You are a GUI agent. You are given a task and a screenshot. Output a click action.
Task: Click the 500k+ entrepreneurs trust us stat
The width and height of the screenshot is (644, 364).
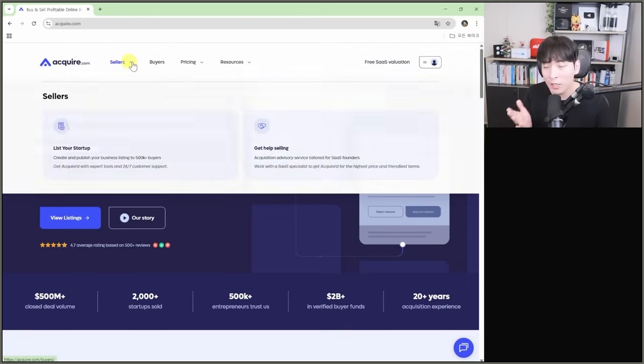coord(241,301)
